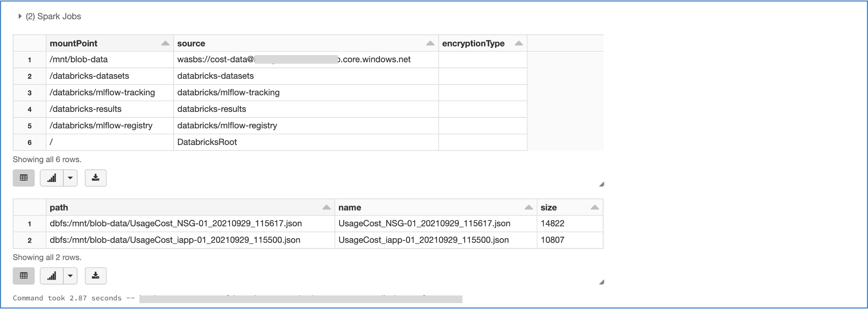Viewport: 868px width, 309px height.
Task: Click 'Command took 2.87 seconds' status text
Action: (x=67, y=298)
